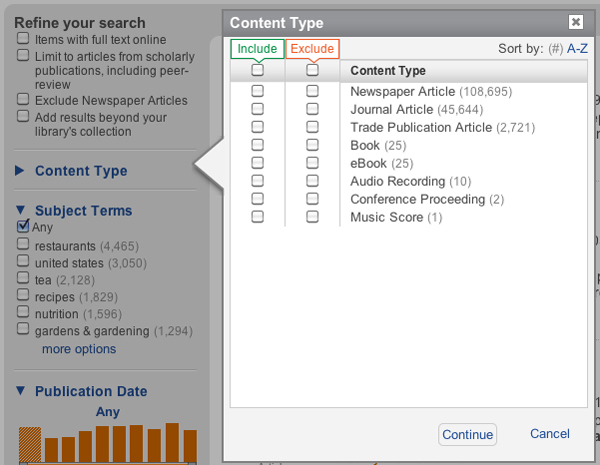Toggle the Include all header checkbox

[258, 71]
